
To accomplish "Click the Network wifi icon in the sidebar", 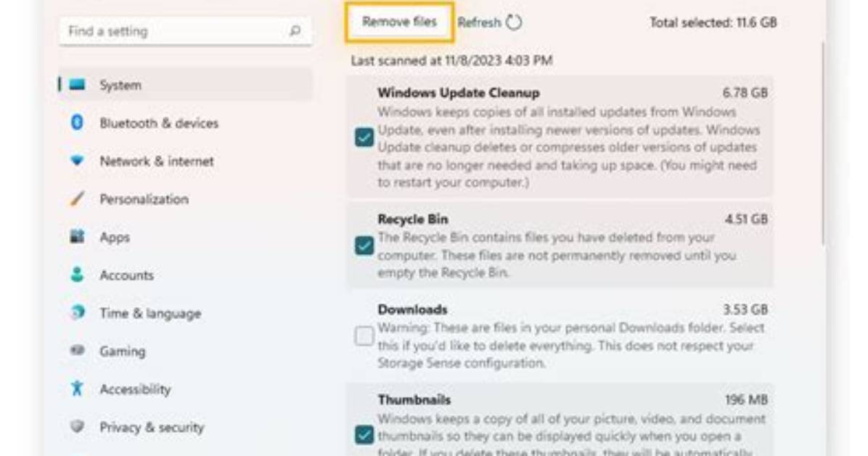I will [78, 160].
